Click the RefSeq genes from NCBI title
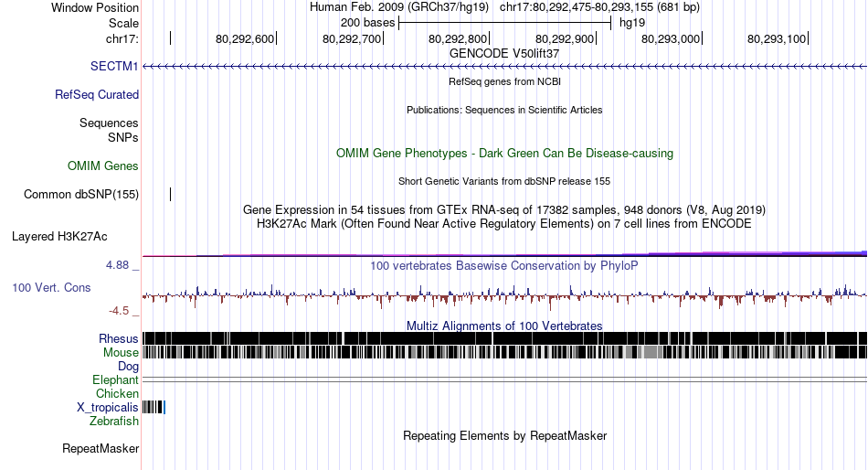 pyautogui.click(x=505, y=81)
